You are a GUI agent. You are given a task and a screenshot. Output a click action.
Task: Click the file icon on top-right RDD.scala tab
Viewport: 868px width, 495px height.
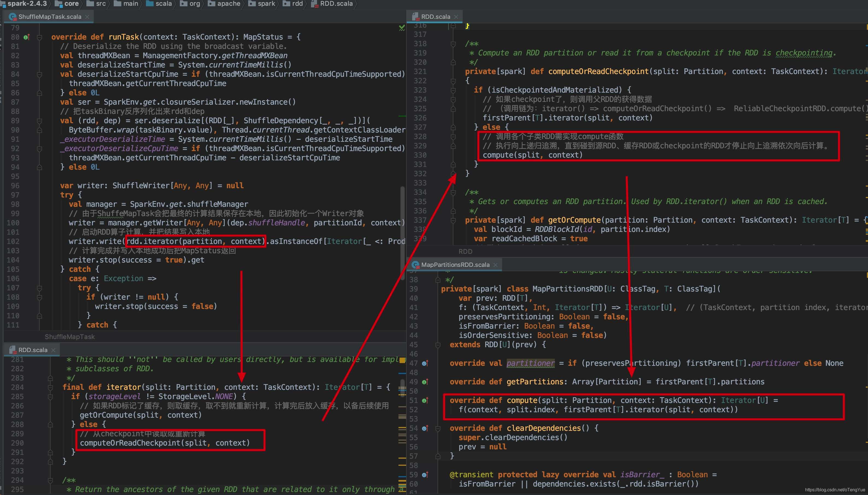tap(415, 17)
